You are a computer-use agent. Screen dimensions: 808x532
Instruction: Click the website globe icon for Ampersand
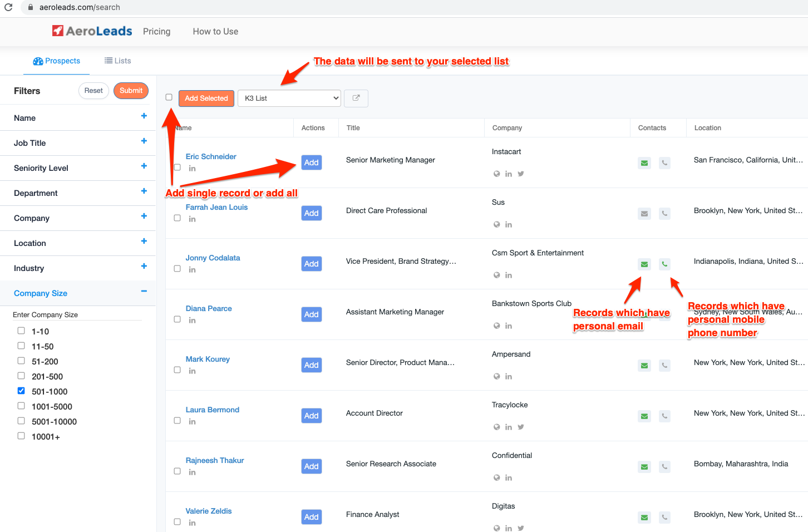497,377
